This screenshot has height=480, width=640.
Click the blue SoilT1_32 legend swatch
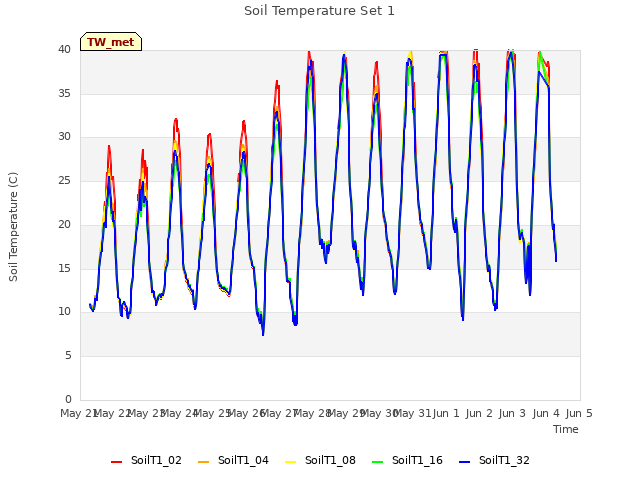[464, 462]
